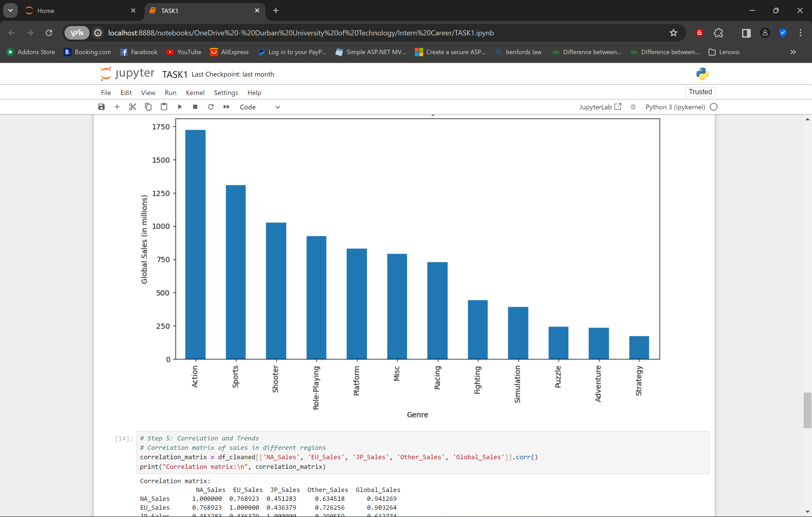
Task: Paste a cell from the clipboard icon
Action: tap(164, 107)
